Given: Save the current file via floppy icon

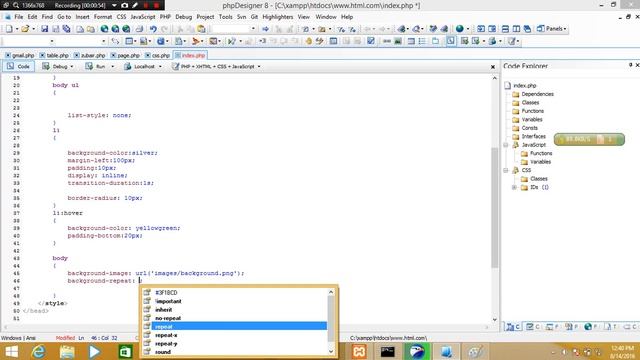Looking at the screenshot, I should click(44, 29).
